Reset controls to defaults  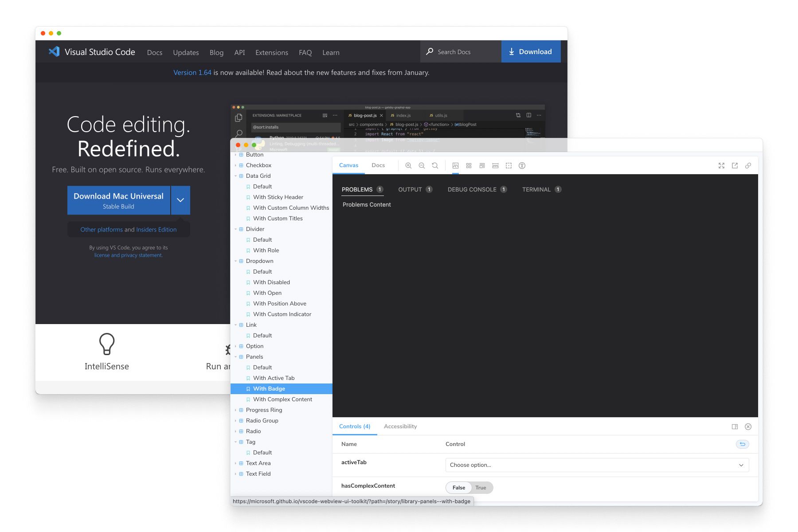click(x=742, y=444)
